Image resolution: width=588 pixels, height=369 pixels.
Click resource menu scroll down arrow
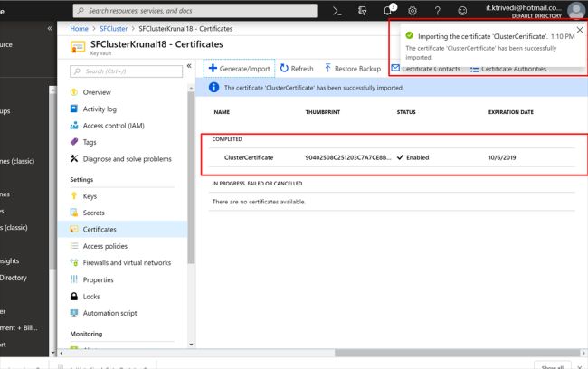[191, 345]
